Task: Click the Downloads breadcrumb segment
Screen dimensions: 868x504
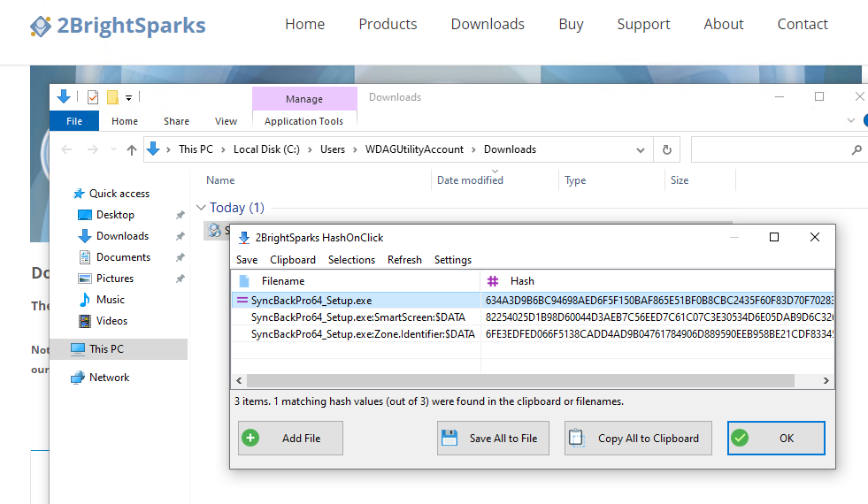Action: (510, 149)
